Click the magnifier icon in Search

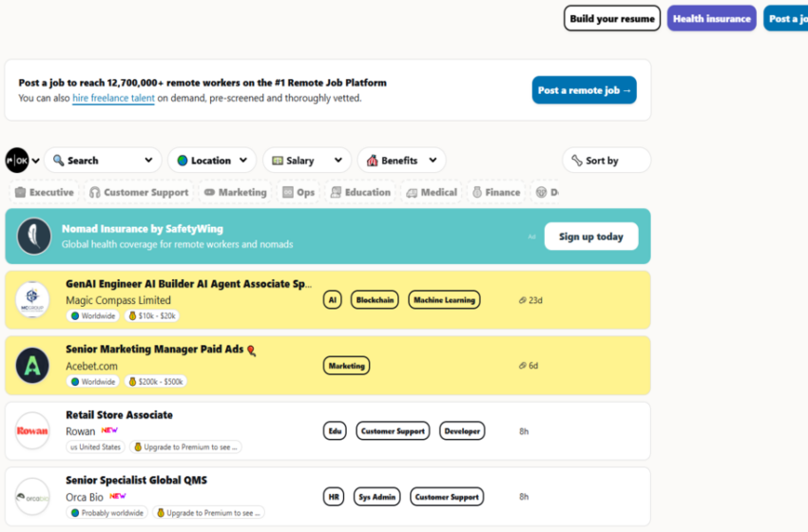click(x=59, y=161)
